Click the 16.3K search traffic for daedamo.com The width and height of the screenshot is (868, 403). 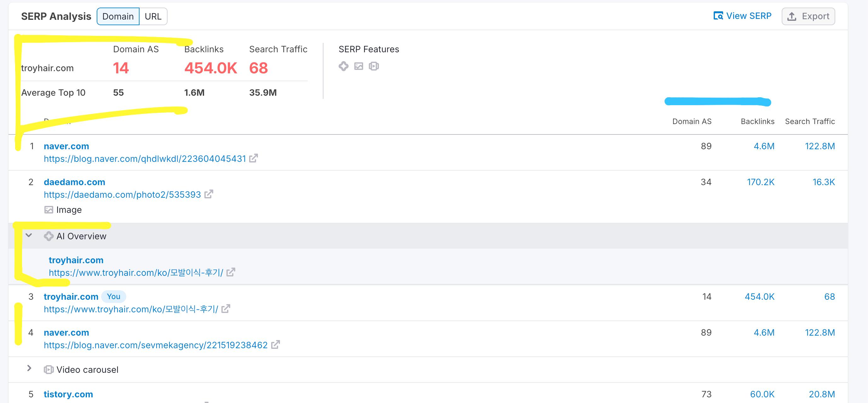point(824,182)
